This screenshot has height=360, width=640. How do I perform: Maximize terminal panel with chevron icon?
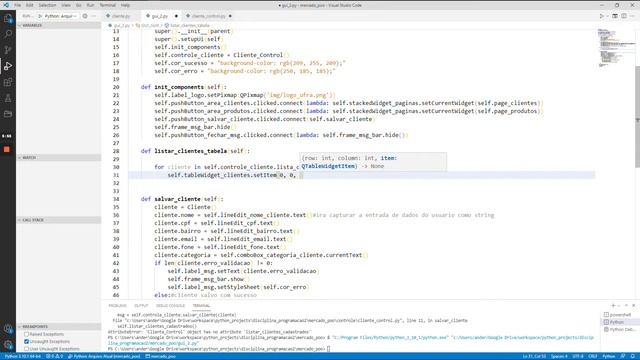[626, 305]
